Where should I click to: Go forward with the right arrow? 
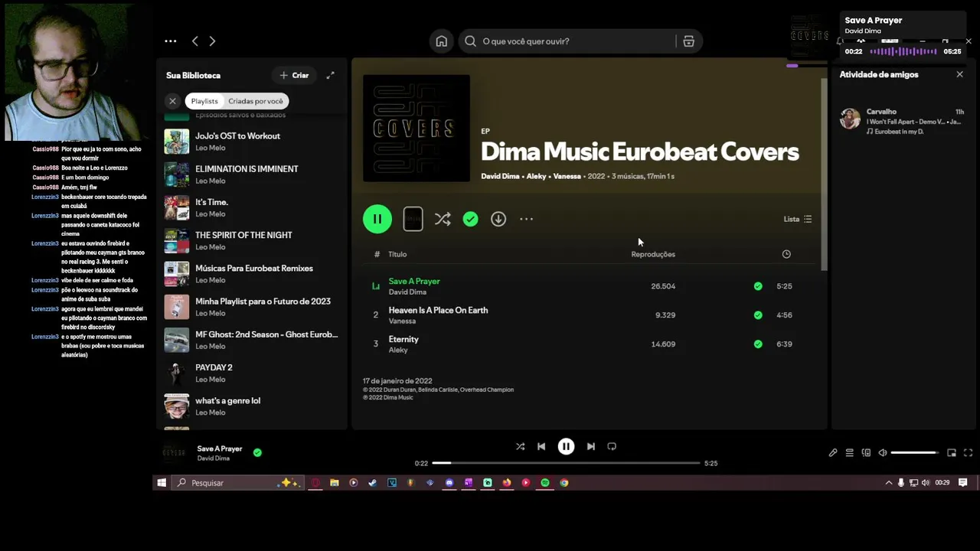coord(212,41)
